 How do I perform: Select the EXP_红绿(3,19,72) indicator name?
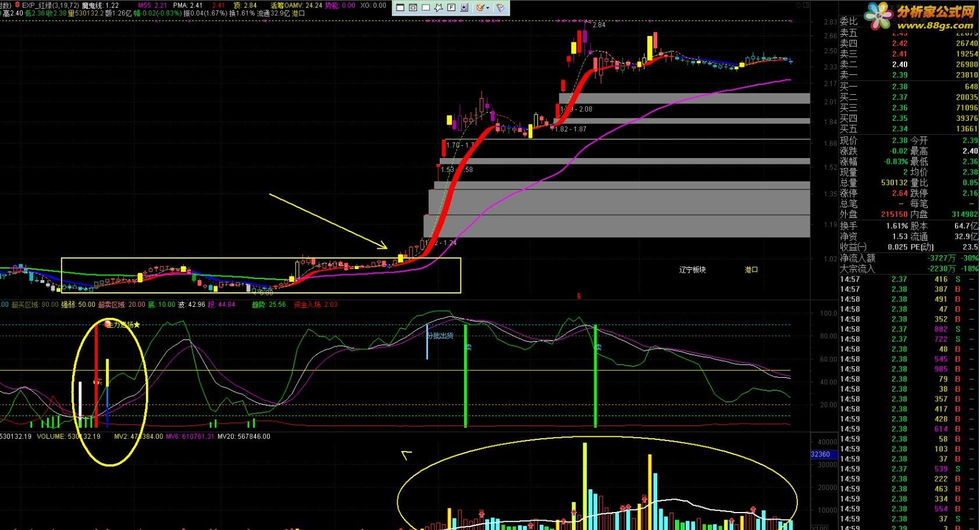coord(51,5)
